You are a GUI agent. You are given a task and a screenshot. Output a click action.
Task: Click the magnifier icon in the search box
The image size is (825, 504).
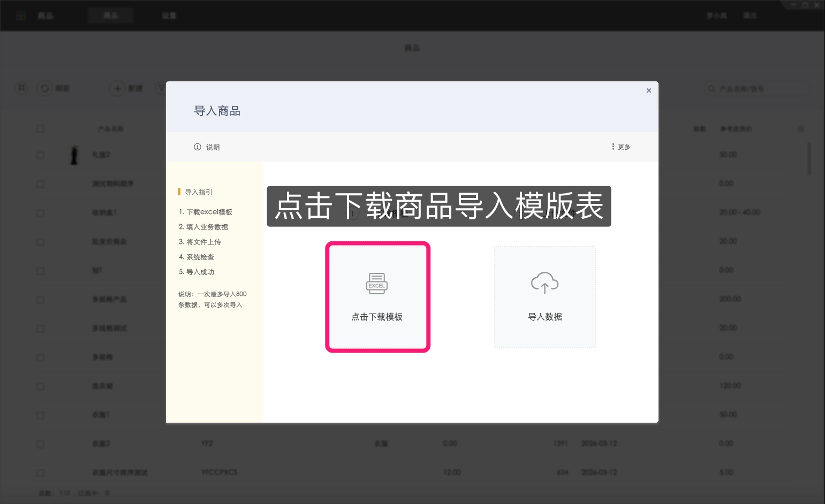712,89
